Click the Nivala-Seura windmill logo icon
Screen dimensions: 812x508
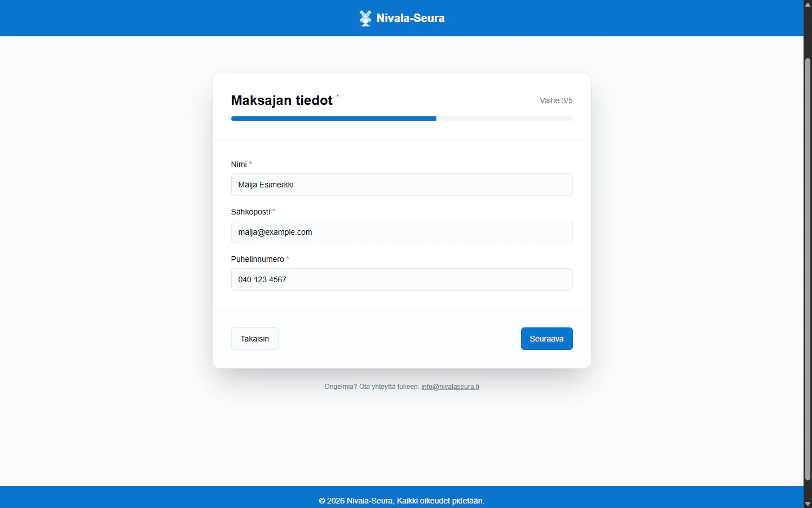365,18
